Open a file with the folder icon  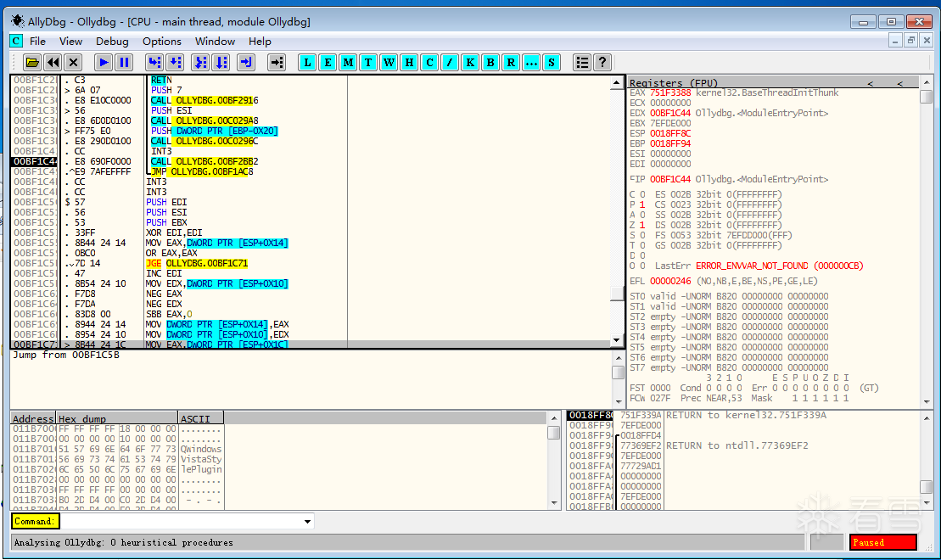32,63
